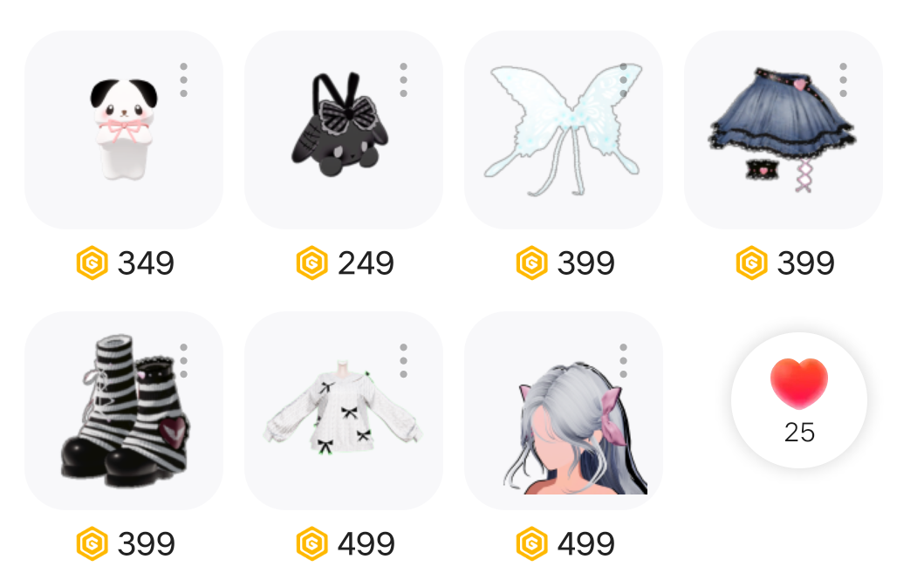Click coin icon under striped boots
Screen dimensions: 924x566
point(92,543)
